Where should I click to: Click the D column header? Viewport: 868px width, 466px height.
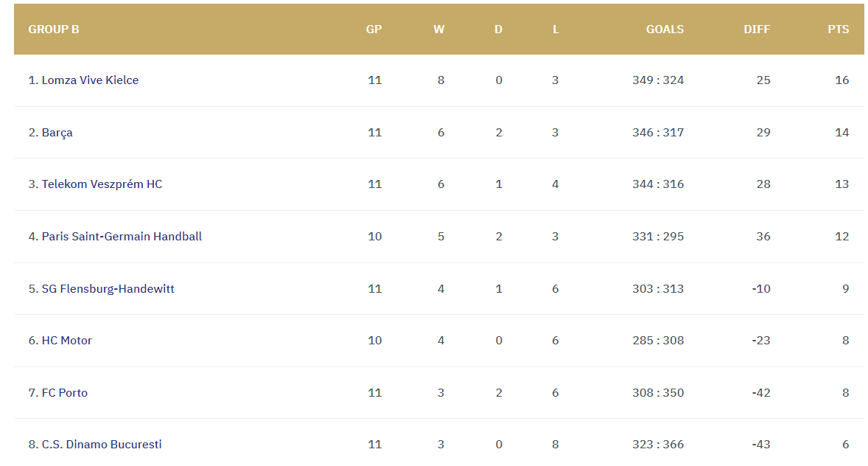[x=498, y=29]
